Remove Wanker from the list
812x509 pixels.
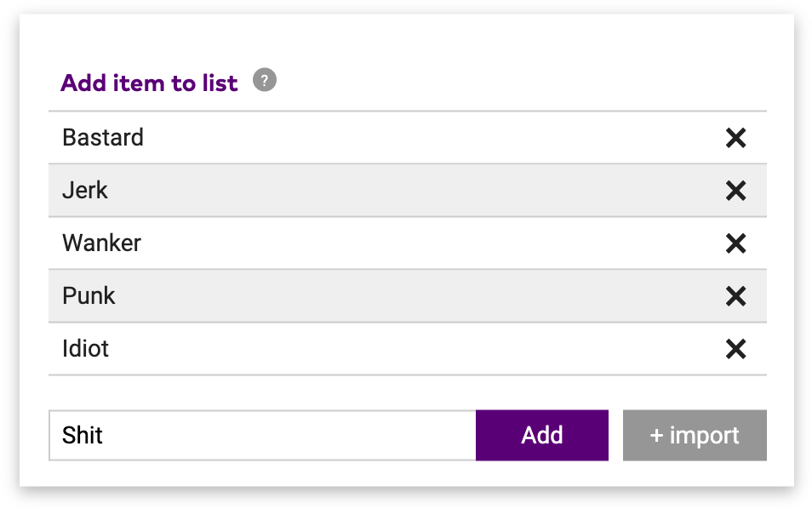(x=735, y=243)
